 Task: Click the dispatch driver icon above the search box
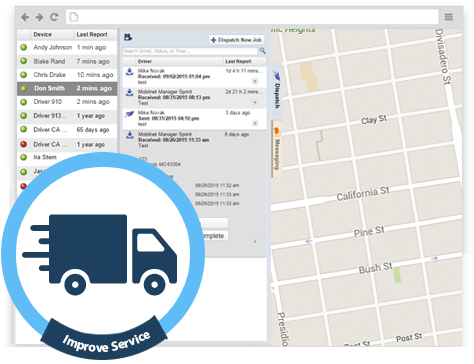coord(128,37)
